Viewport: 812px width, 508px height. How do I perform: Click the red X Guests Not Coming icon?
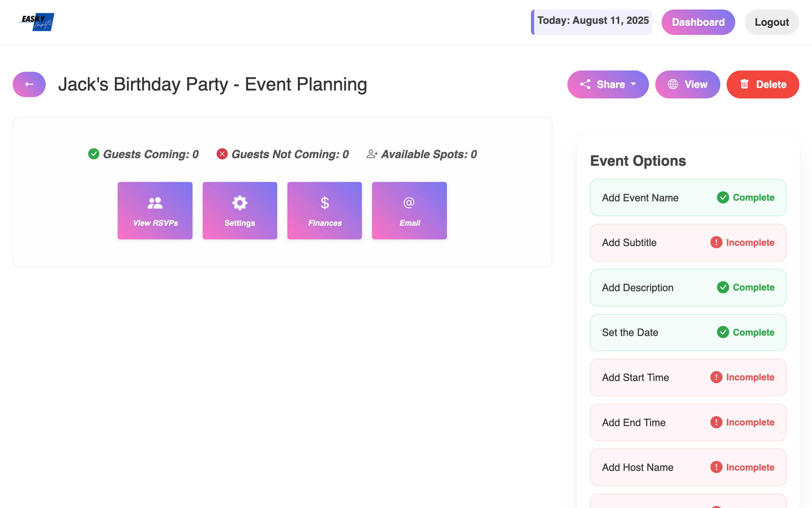tap(222, 154)
